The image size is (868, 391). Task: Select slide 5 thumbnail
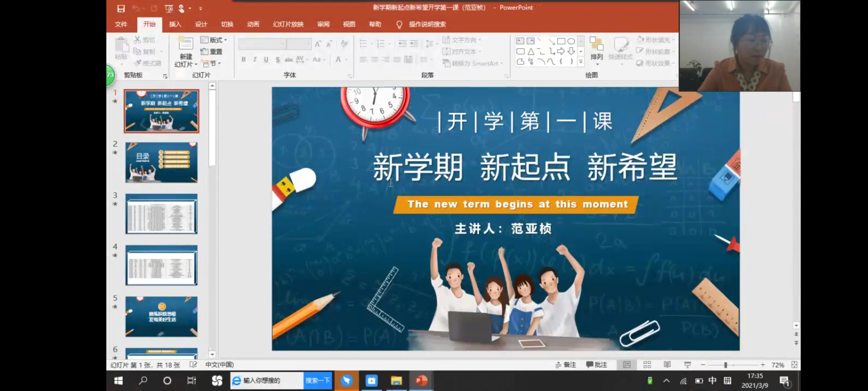pyautogui.click(x=161, y=316)
